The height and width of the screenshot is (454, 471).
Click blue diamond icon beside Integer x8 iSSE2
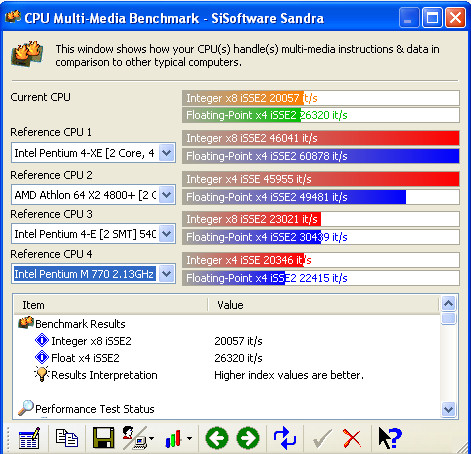(x=42, y=341)
